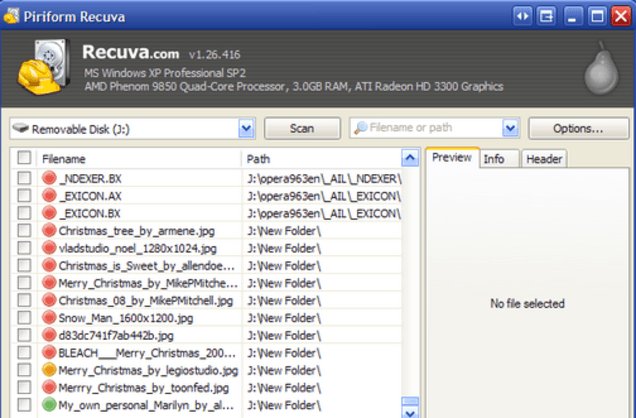Image resolution: width=636 pixels, height=418 pixels.
Task: Click the Piriform pear logo
Action: pyautogui.click(x=601, y=69)
